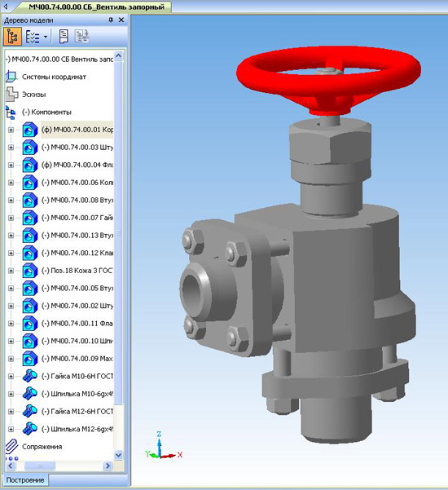Screen dimensions: 448x490
Task: Switch to МЧ00.74.00.00 СБ_Вентиль запорный tab
Action: [96, 7]
